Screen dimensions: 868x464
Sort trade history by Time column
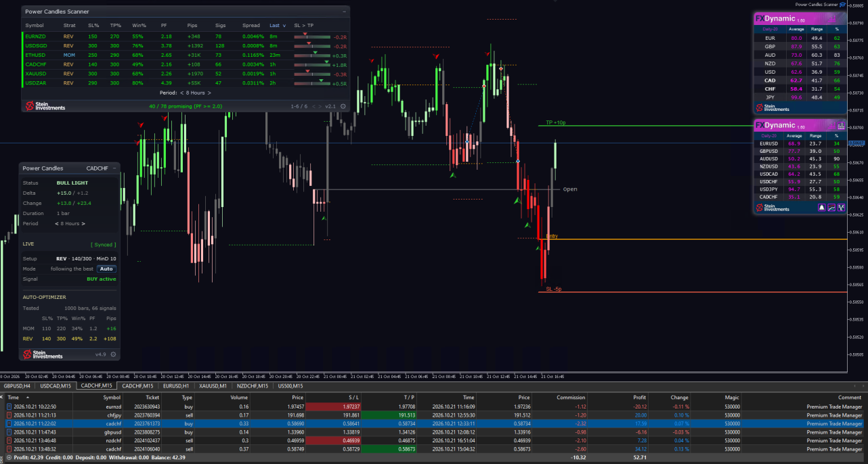pyautogui.click(x=14, y=398)
